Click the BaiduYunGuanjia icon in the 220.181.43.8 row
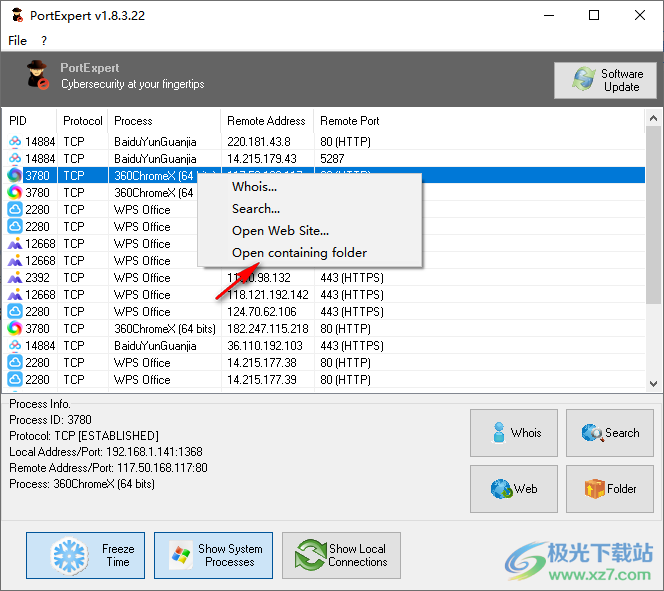Image resolution: width=664 pixels, height=591 pixels. 15,141
